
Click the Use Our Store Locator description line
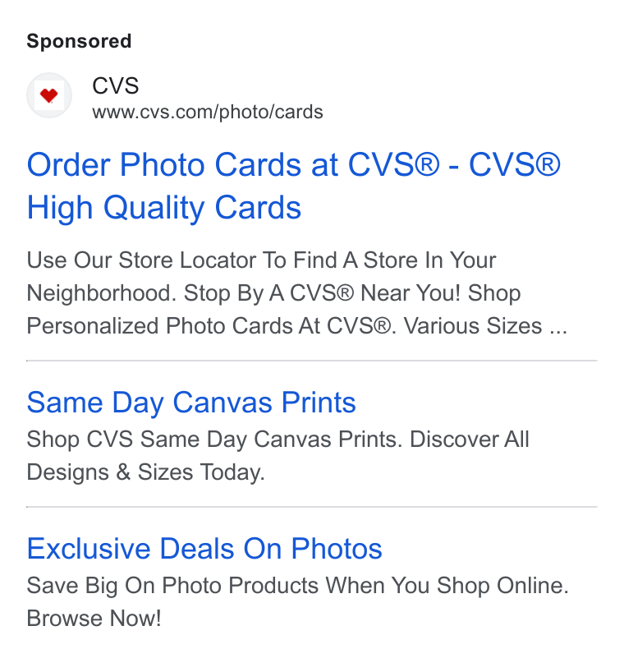click(x=261, y=260)
